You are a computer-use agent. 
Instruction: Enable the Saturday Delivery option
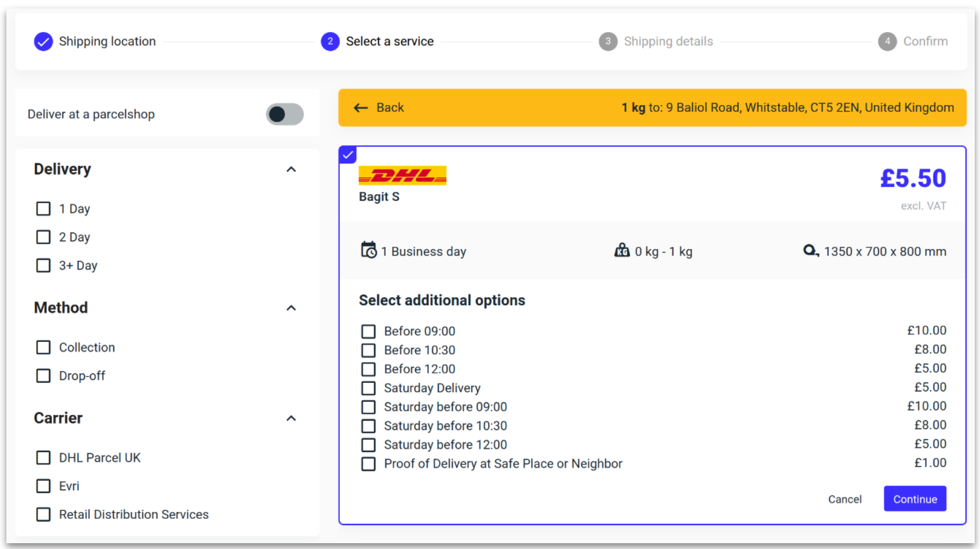click(x=368, y=388)
